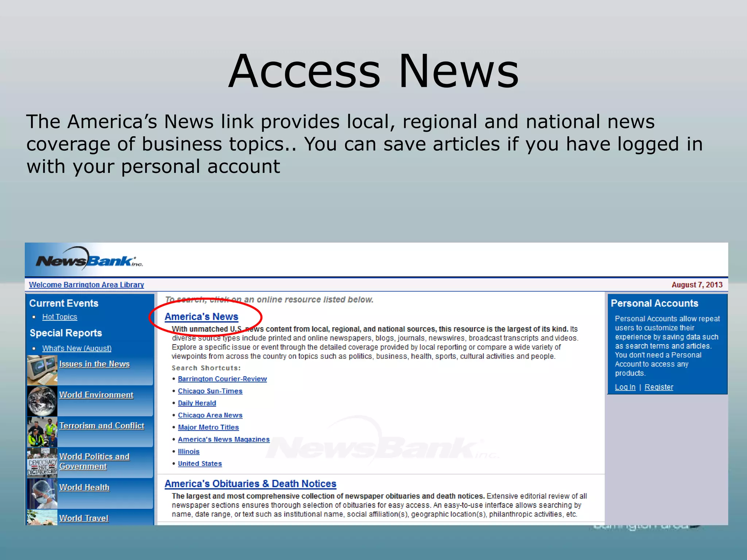Open the America's News resource link
The height and width of the screenshot is (560, 747).
201,316
